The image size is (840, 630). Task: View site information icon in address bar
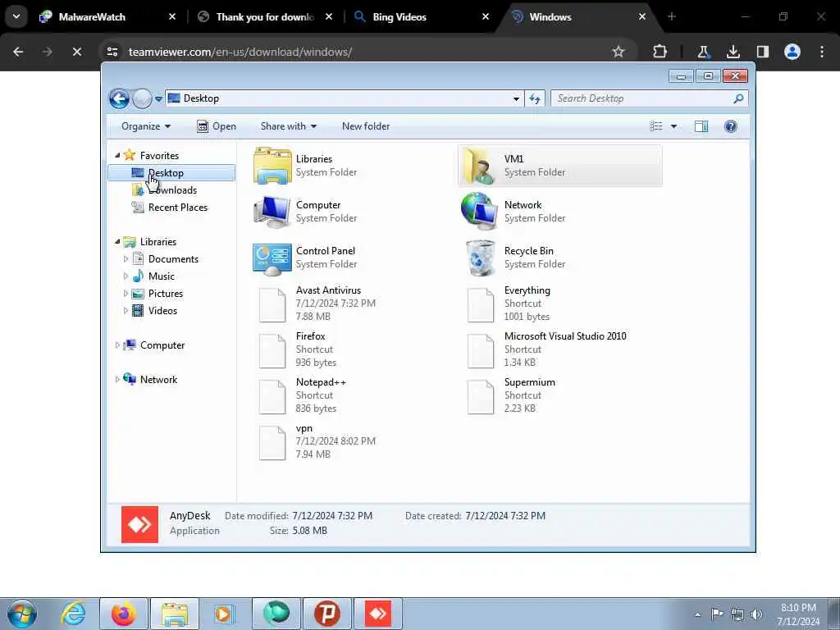click(x=112, y=52)
